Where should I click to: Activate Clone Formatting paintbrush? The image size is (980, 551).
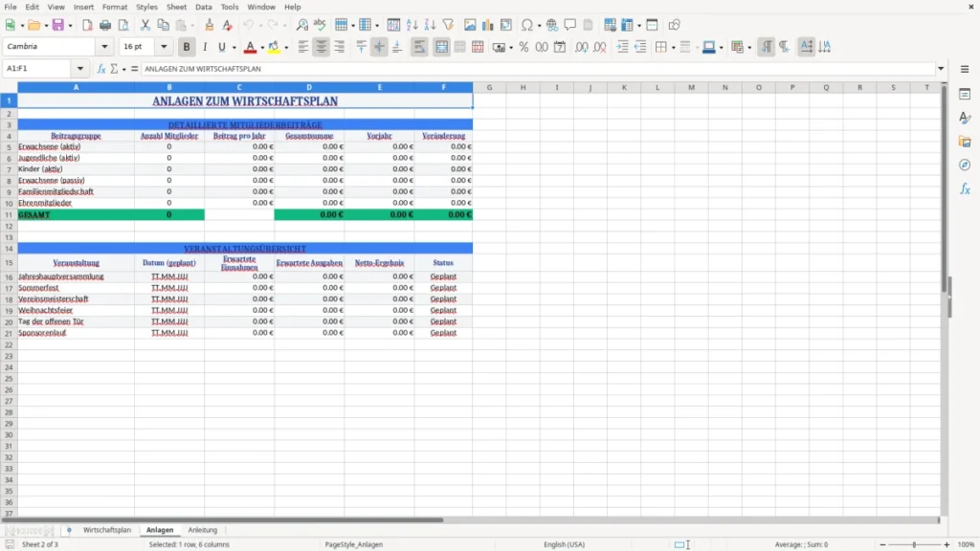210,25
